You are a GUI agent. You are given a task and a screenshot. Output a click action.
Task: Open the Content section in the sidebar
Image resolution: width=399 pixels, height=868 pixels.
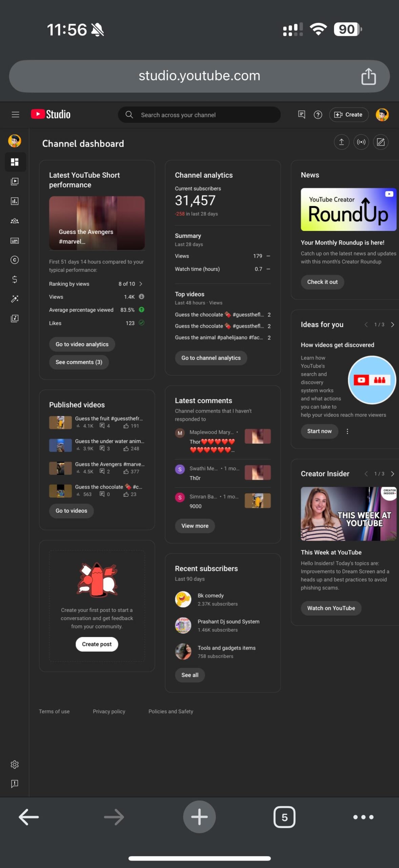[15, 181]
